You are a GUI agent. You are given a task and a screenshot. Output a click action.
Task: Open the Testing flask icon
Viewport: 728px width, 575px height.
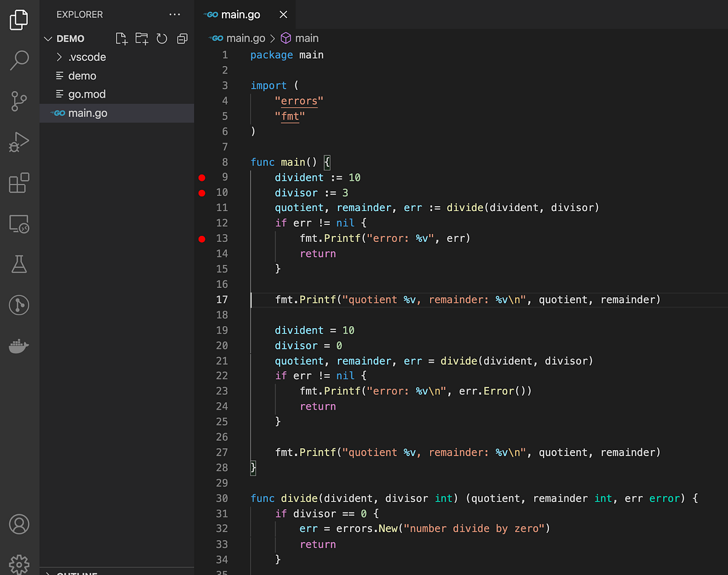(x=19, y=264)
